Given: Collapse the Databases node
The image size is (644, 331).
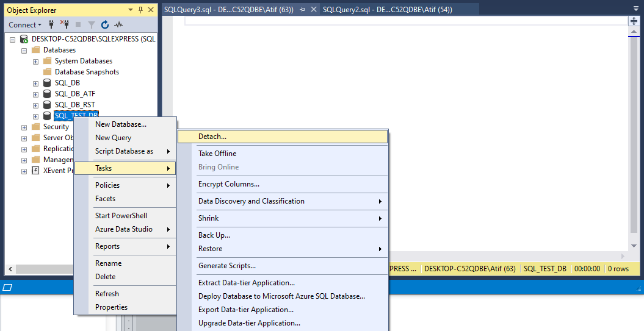Looking at the screenshot, I should point(24,51).
